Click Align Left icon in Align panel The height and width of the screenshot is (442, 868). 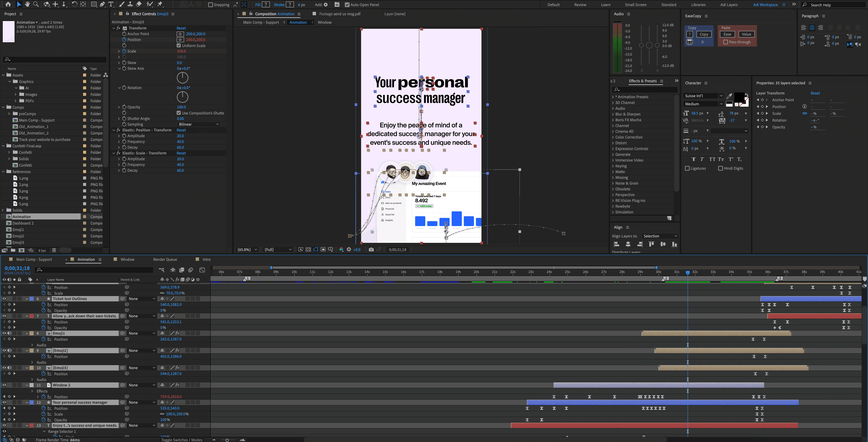pos(616,244)
